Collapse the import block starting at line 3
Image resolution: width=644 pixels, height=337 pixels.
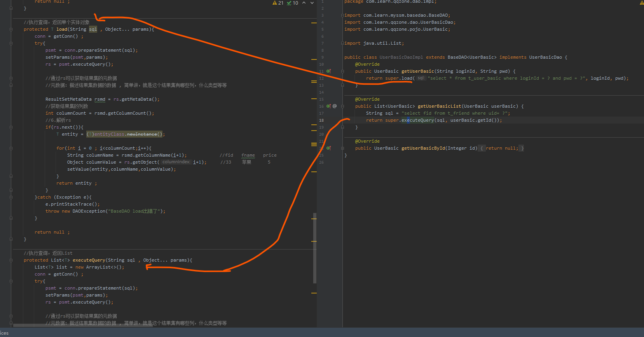[x=342, y=16]
